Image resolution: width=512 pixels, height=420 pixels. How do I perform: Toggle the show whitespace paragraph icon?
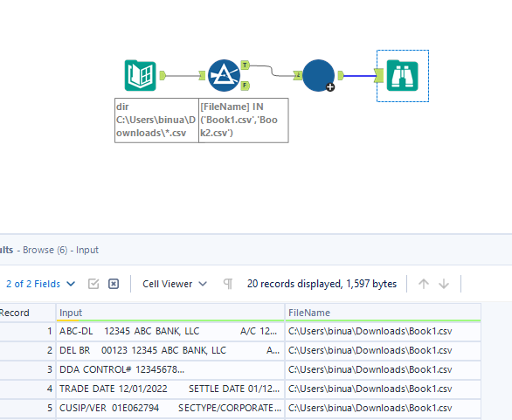[x=228, y=284]
